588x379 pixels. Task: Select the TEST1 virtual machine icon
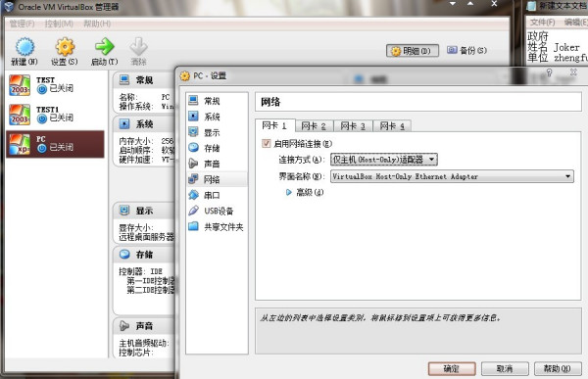[20, 115]
